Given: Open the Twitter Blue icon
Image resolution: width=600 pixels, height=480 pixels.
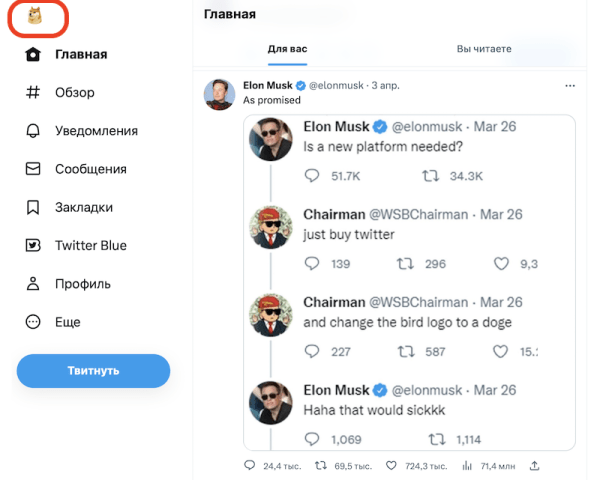Looking at the screenshot, I should (x=34, y=245).
